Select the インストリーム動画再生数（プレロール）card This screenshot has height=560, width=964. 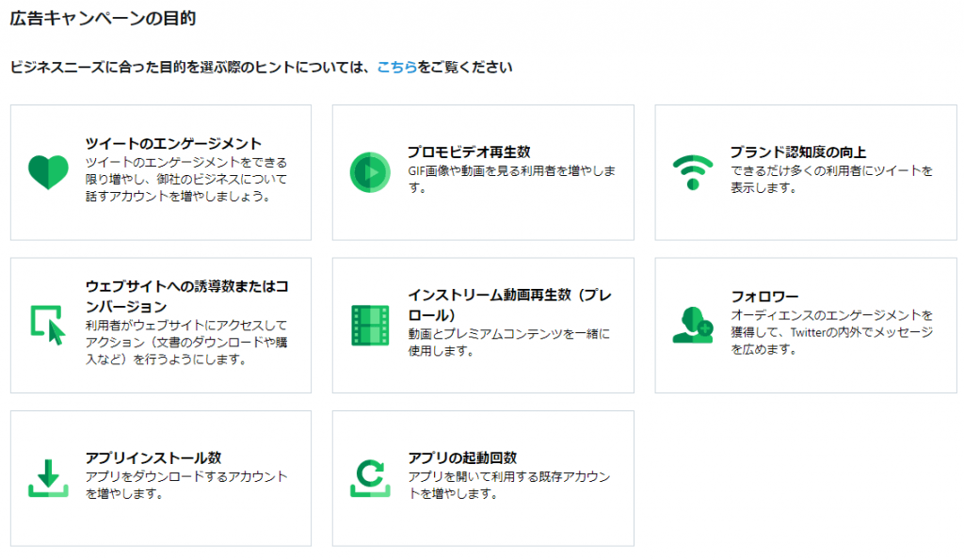coord(483,324)
